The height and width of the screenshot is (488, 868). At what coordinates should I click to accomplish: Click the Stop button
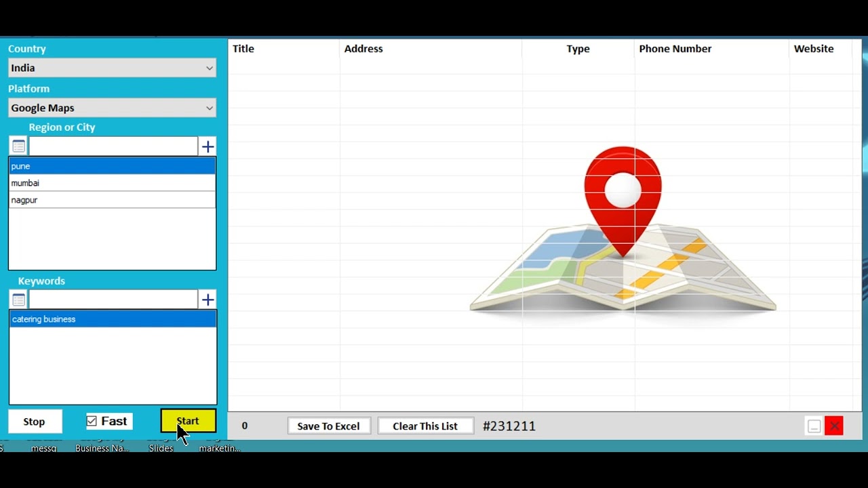[35, 422]
